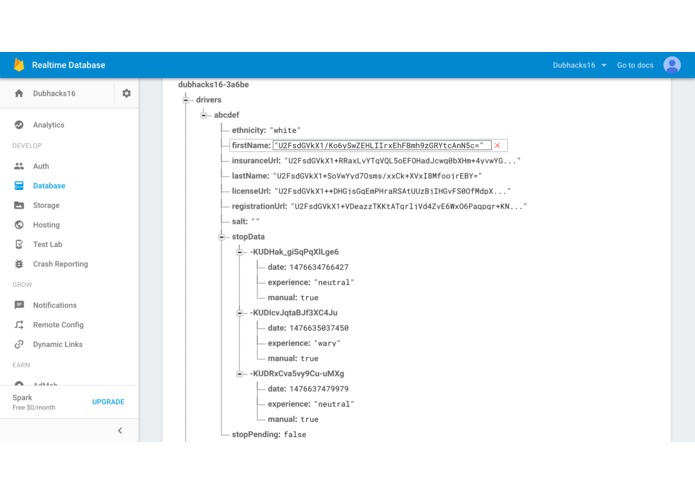
Task: Open Crash Reporting section
Action: [x=60, y=264]
